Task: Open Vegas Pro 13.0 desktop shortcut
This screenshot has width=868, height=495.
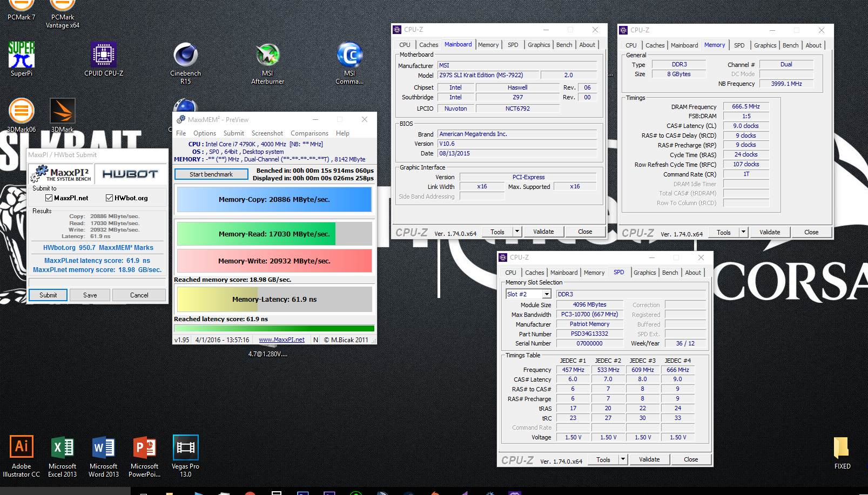Action: (x=185, y=456)
